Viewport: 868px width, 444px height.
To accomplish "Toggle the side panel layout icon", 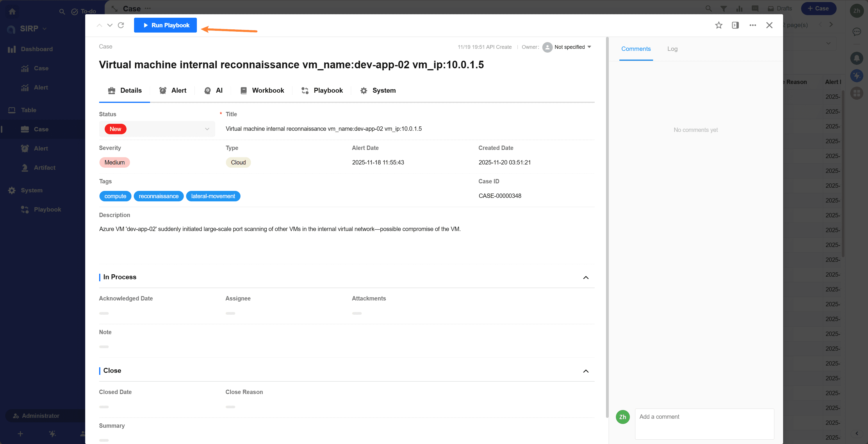I will (x=735, y=25).
